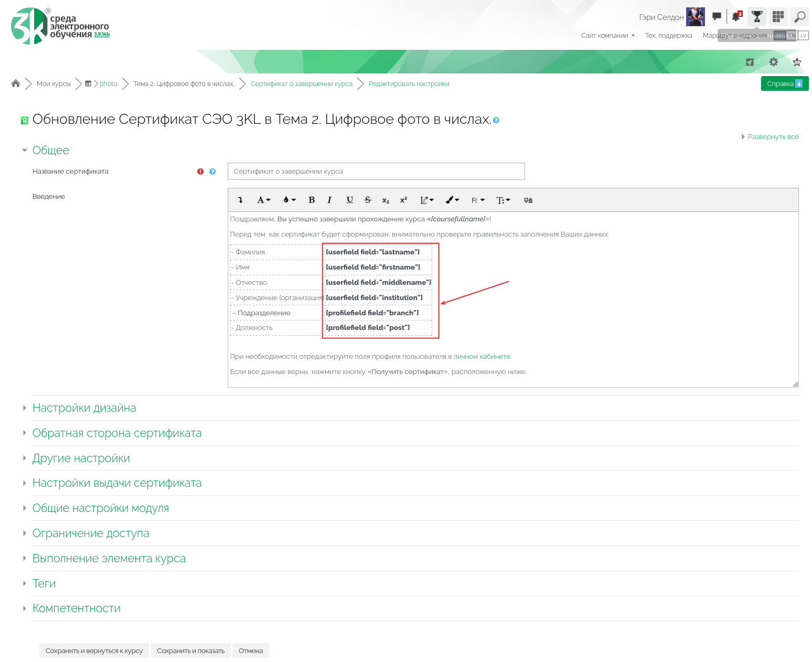This screenshot has height=662, width=812.
Task: Click the superscript icon
Action: click(403, 200)
